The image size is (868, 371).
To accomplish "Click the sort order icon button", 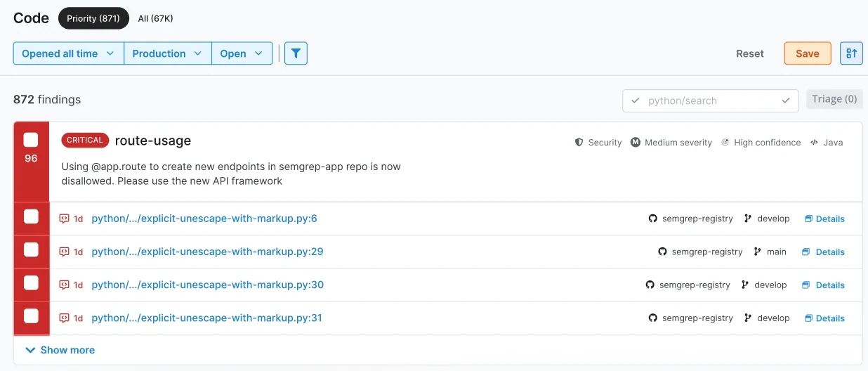I will pyautogui.click(x=851, y=53).
